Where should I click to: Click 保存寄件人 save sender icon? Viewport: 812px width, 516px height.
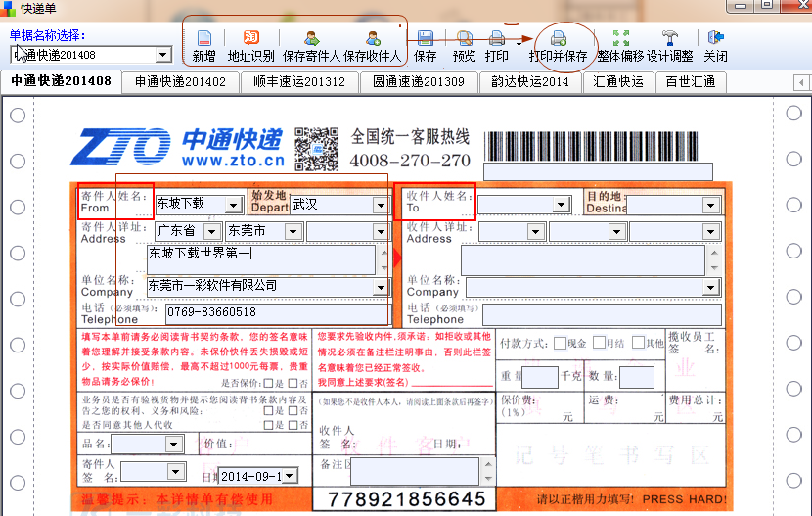tap(310, 40)
